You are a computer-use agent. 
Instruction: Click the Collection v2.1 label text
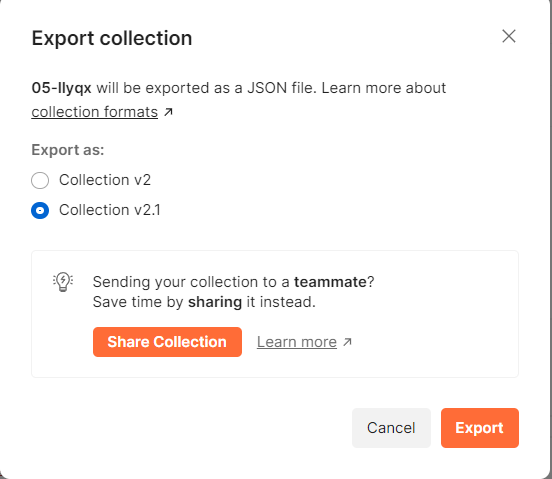click(x=110, y=210)
